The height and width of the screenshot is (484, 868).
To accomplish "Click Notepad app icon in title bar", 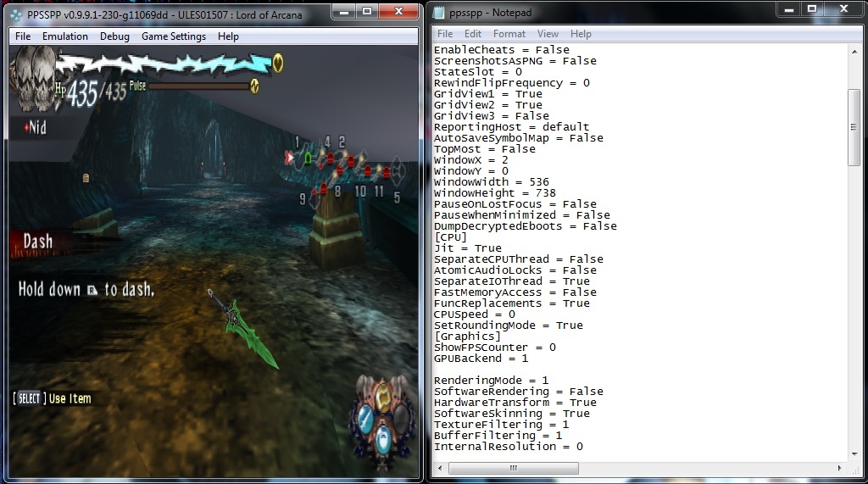I will [x=439, y=13].
